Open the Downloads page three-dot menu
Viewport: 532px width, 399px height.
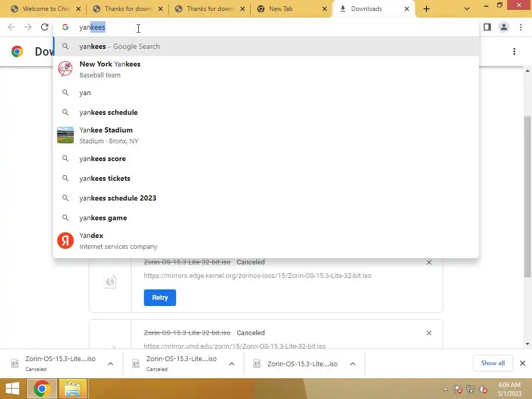(514, 51)
